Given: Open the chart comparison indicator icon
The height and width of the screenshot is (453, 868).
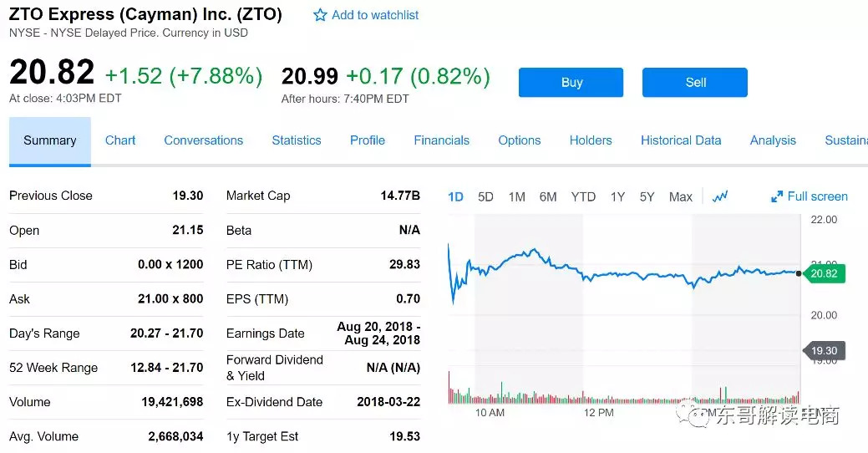Looking at the screenshot, I should (720, 196).
